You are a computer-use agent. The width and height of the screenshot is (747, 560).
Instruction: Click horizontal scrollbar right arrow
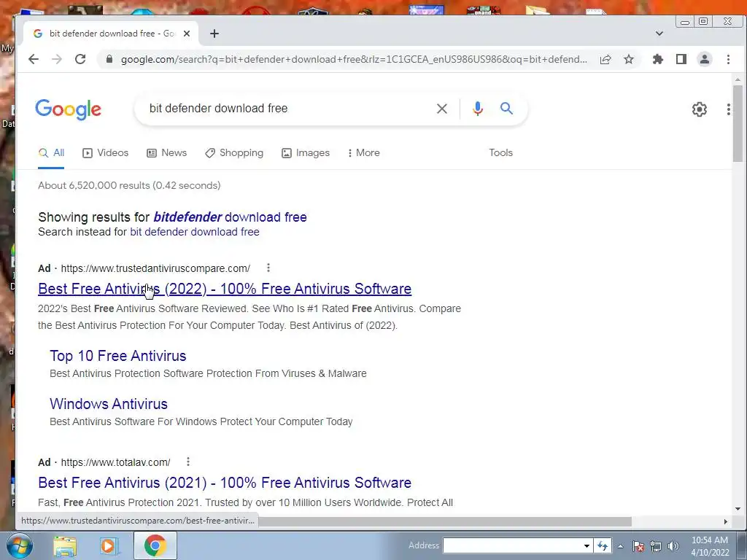[x=725, y=522]
